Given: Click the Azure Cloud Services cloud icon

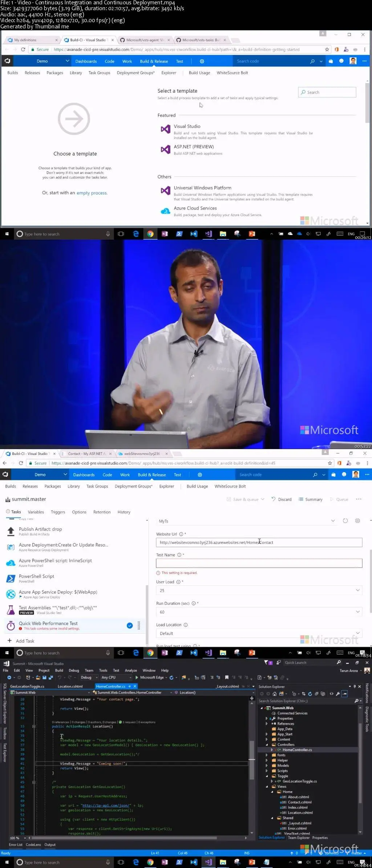Looking at the screenshot, I should point(165,211).
